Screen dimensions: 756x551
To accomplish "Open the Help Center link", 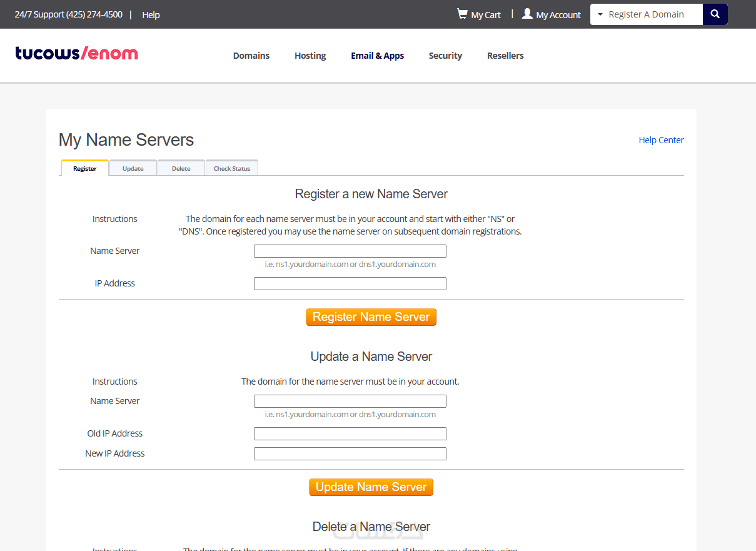I will click(661, 140).
